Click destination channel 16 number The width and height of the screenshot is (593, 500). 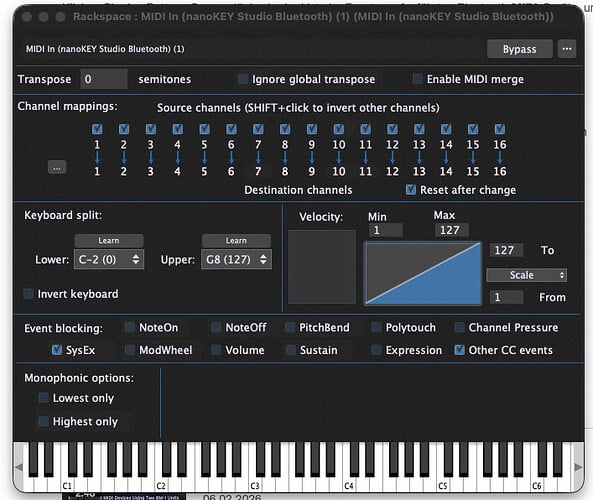(500, 171)
